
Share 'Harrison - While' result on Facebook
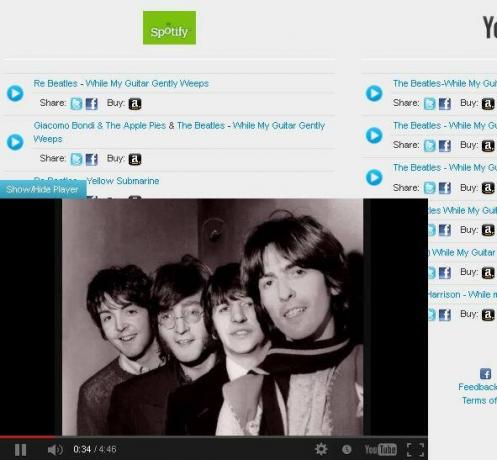pyautogui.click(x=445, y=315)
